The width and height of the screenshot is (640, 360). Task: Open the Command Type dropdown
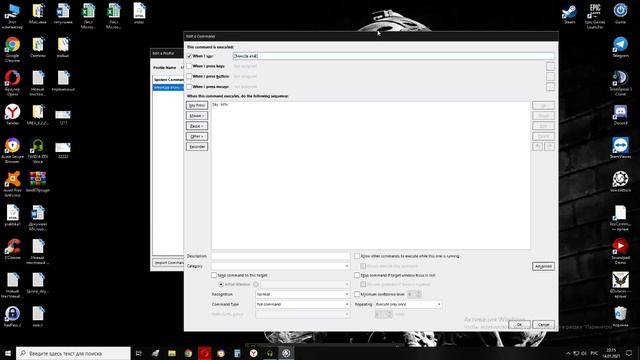click(302, 304)
